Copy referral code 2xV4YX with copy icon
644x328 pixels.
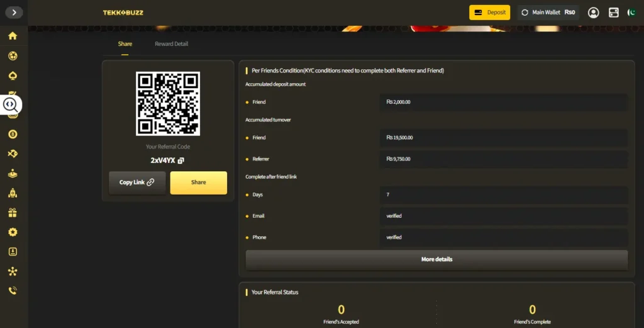coord(181,161)
